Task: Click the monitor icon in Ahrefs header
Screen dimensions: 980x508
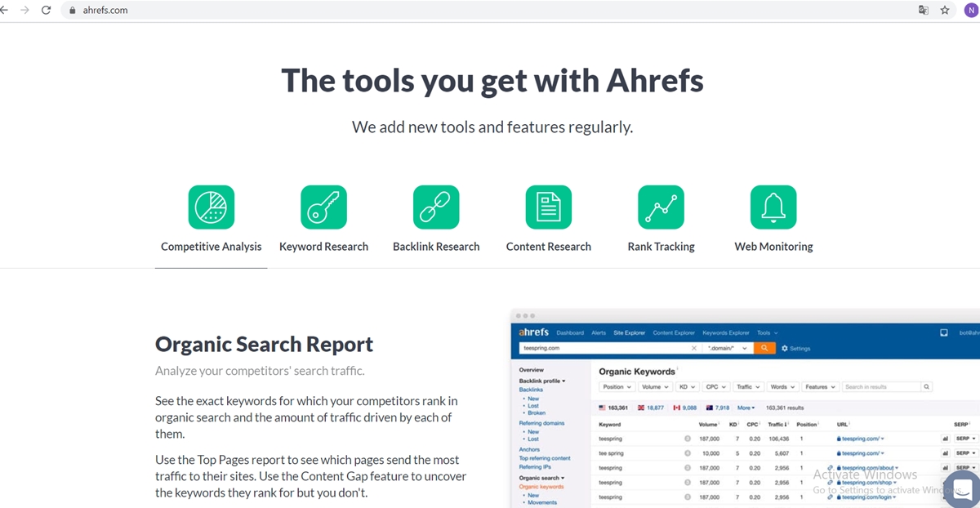Action: click(x=944, y=333)
